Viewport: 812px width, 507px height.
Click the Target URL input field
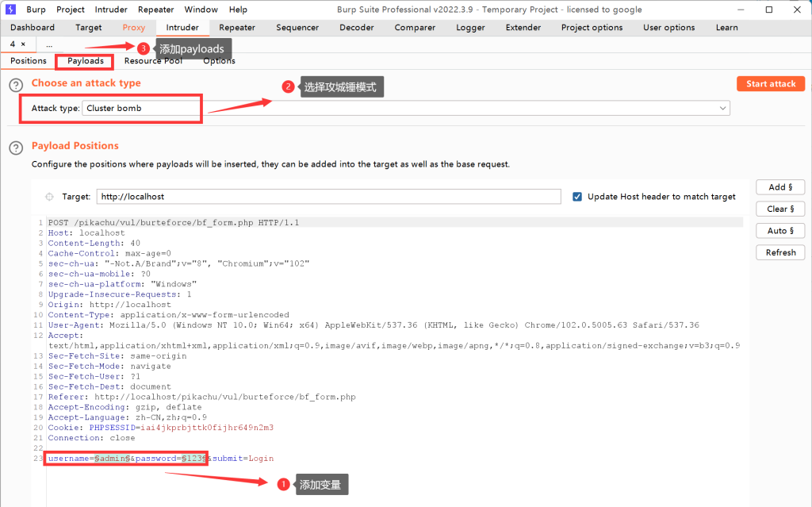click(x=328, y=197)
